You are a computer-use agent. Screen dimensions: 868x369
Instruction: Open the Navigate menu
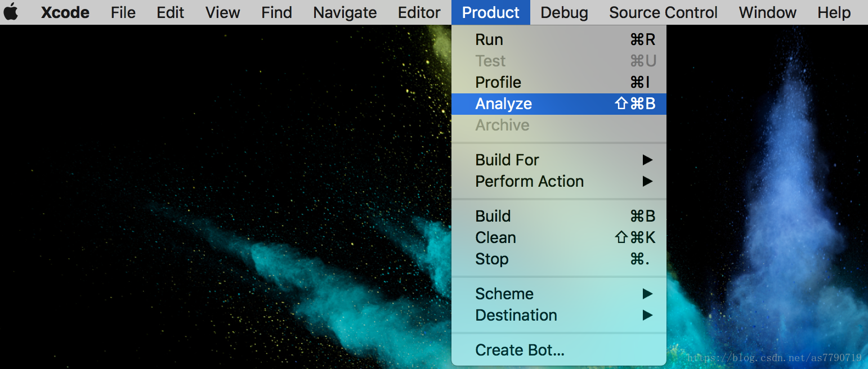tap(345, 12)
